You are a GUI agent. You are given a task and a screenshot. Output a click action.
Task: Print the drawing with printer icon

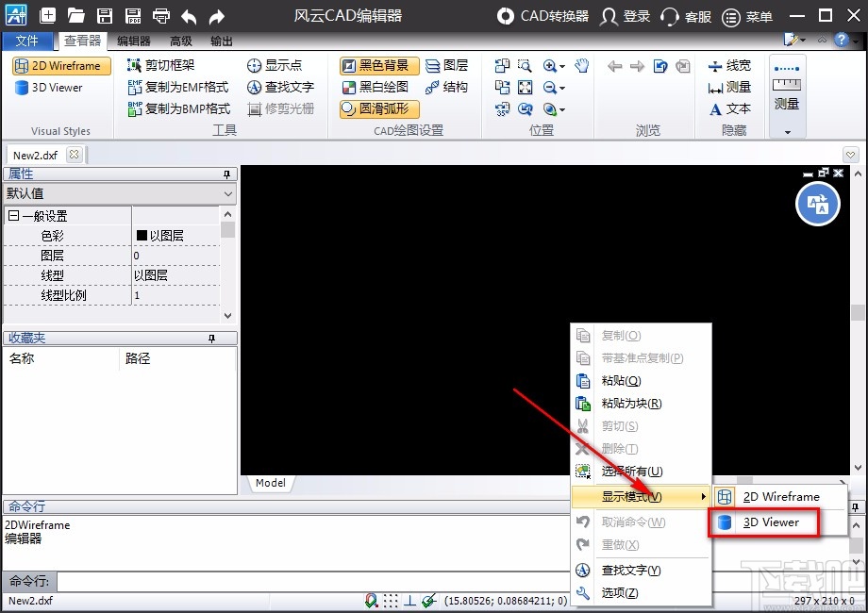161,15
